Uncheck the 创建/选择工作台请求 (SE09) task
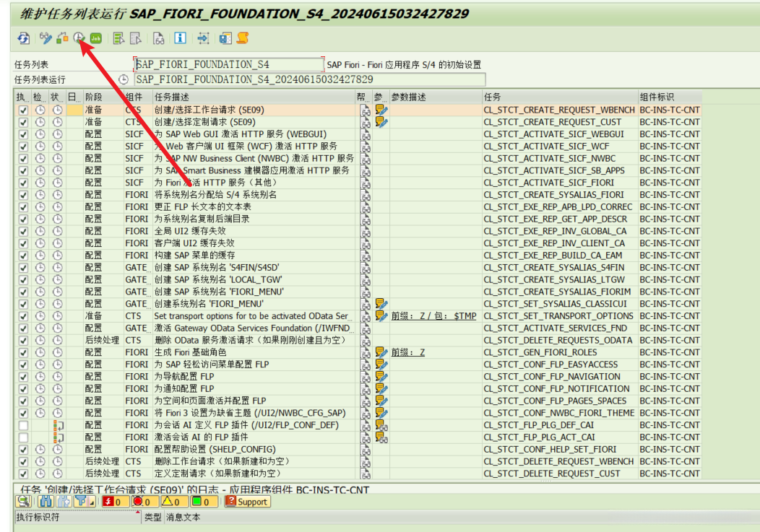760x532 pixels. pos(23,110)
